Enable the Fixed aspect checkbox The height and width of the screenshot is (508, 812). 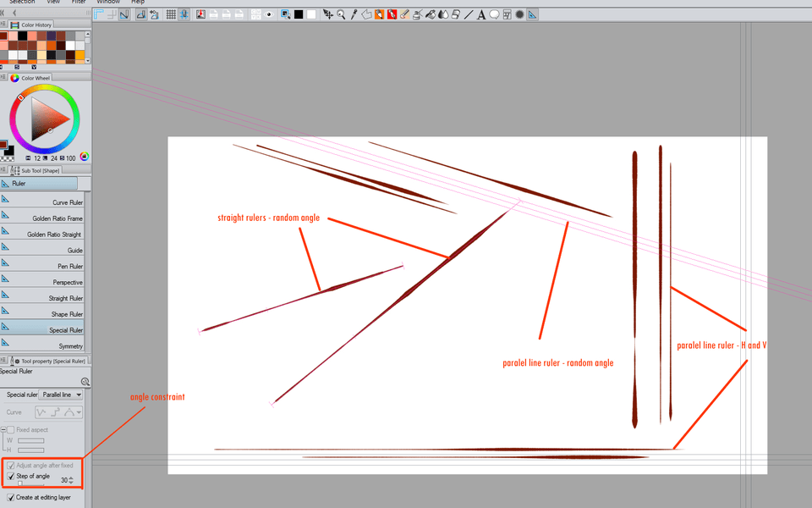(x=11, y=430)
